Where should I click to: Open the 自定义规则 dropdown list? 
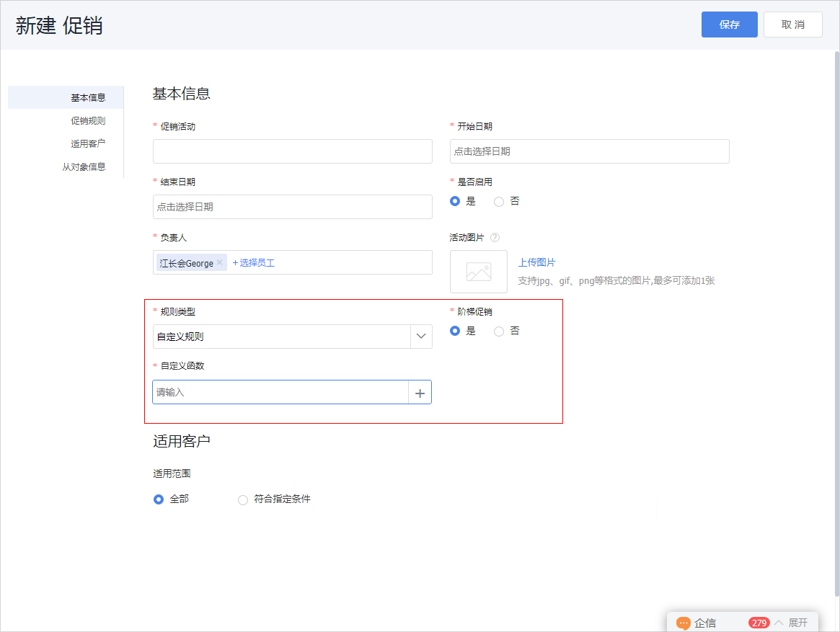(x=288, y=337)
